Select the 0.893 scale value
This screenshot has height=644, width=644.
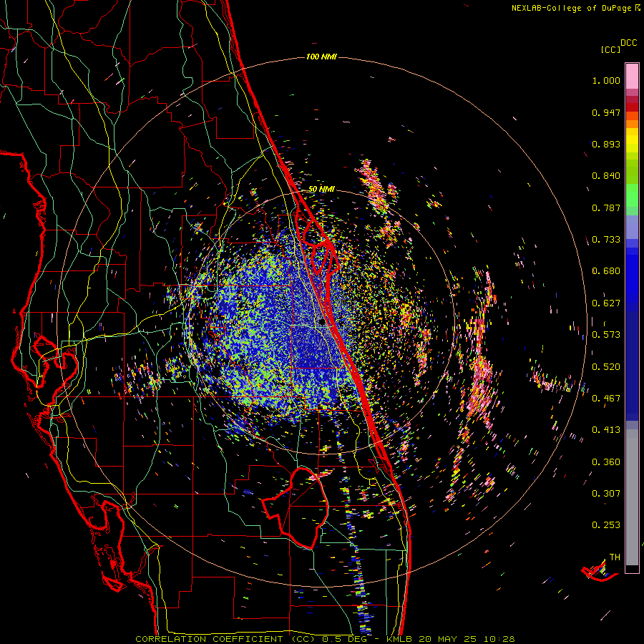(606, 144)
